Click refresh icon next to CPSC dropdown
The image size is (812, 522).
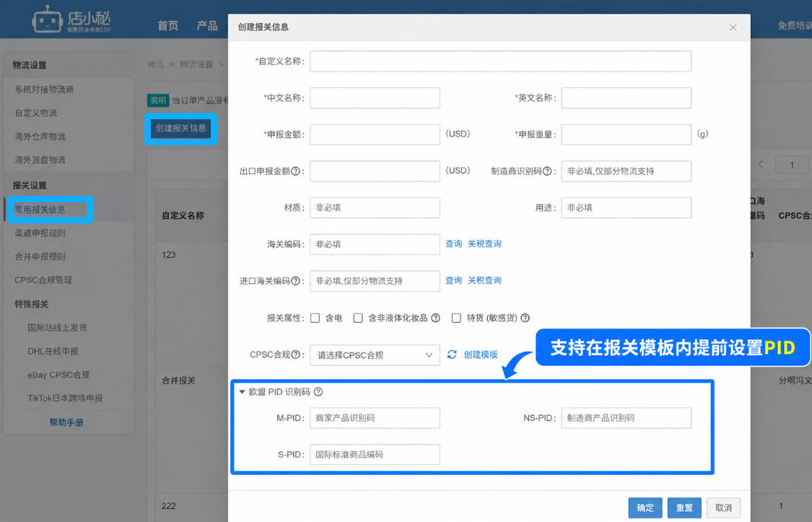point(452,354)
